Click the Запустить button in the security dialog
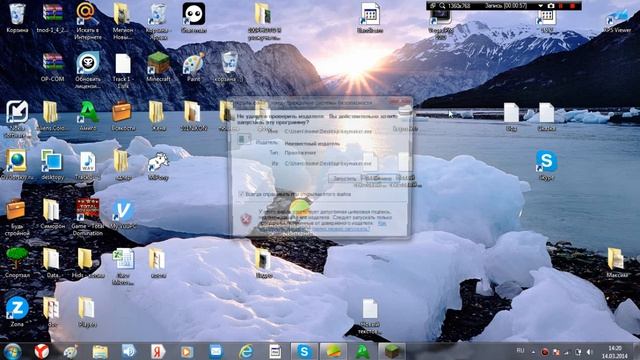640x360 pixels. 345,178
